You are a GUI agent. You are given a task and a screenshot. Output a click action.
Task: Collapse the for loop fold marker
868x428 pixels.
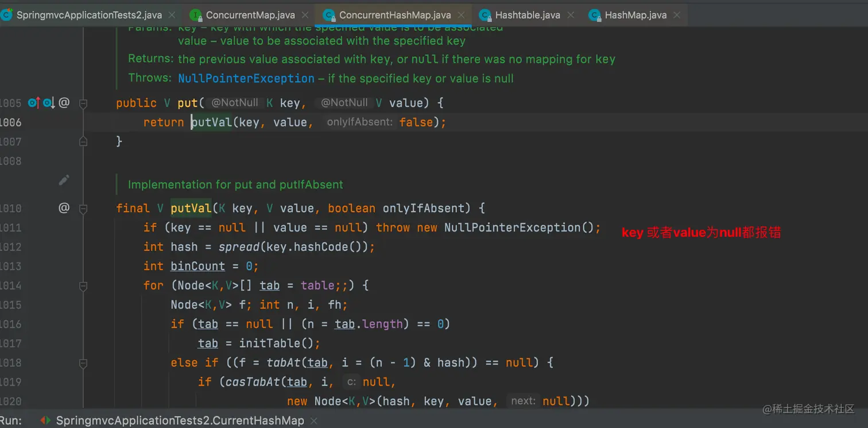click(83, 286)
